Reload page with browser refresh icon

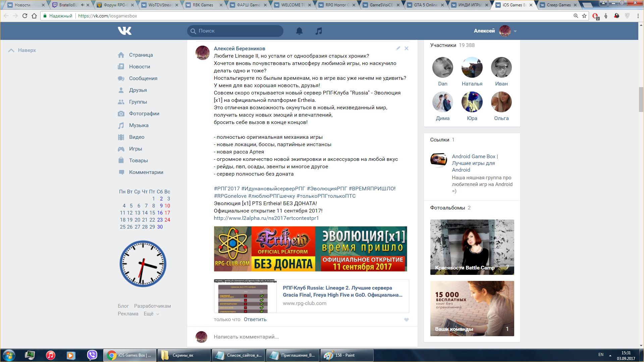tap(24, 16)
